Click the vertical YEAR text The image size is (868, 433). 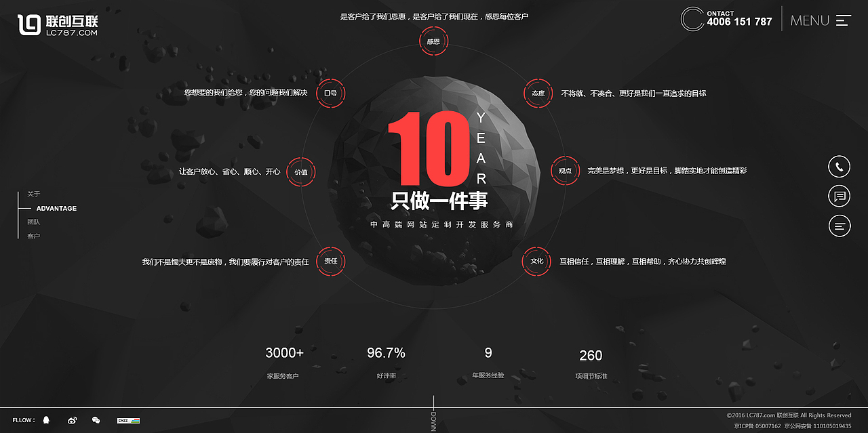coord(481,148)
